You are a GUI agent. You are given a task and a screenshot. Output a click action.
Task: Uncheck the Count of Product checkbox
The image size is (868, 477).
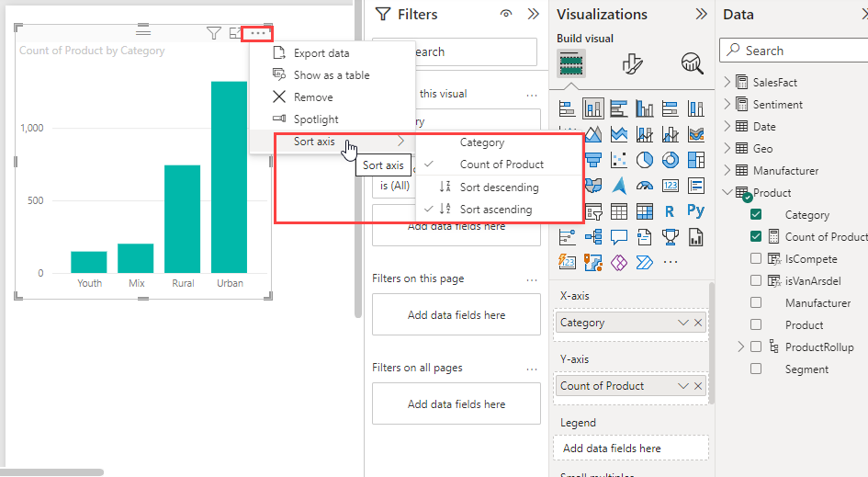coord(756,236)
